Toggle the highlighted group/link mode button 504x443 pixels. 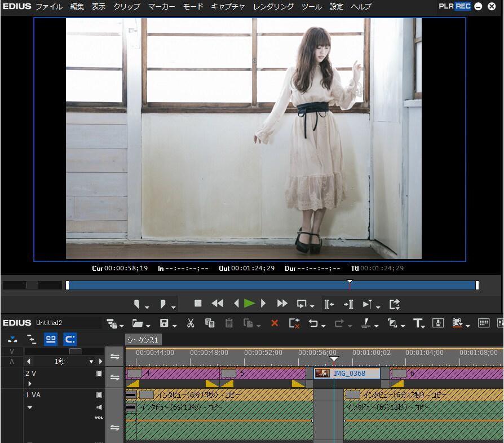pyautogui.click(x=51, y=339)
